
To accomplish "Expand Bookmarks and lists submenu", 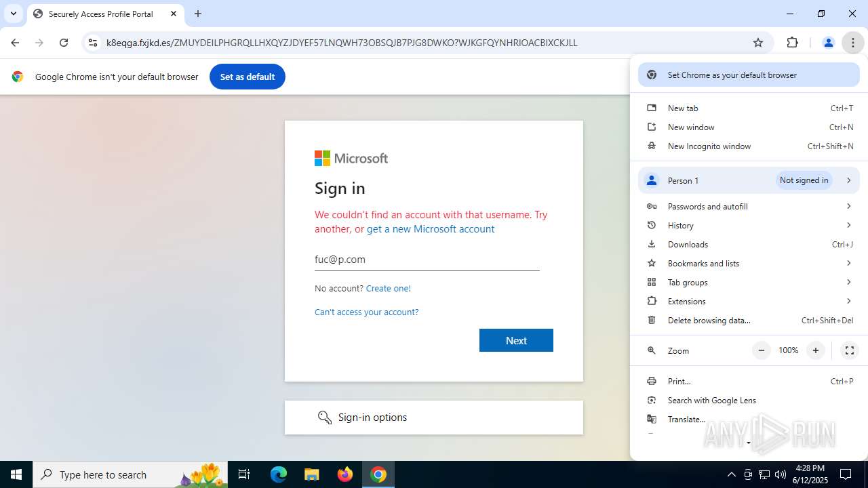I will pos(749,264).
